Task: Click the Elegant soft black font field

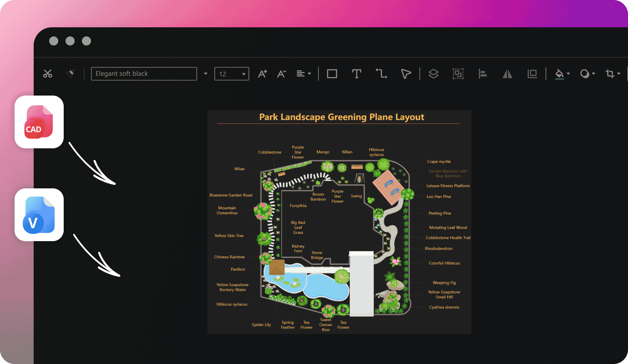Action: click(145, 73)
